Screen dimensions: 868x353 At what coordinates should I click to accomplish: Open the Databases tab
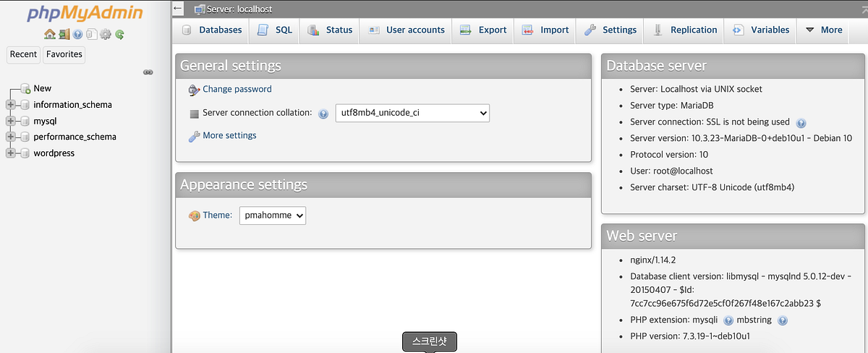click(x=212, y=30)
